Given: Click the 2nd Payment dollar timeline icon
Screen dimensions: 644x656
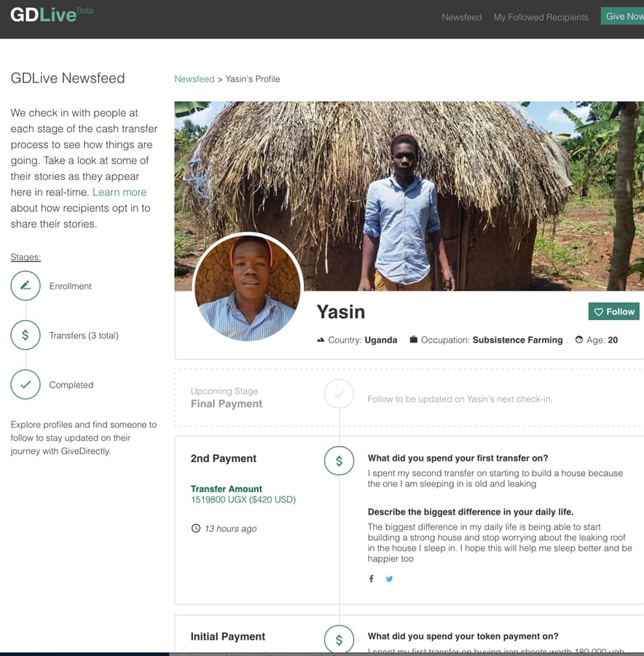Looking at the screenshot, I should click(x=339, y=461).
